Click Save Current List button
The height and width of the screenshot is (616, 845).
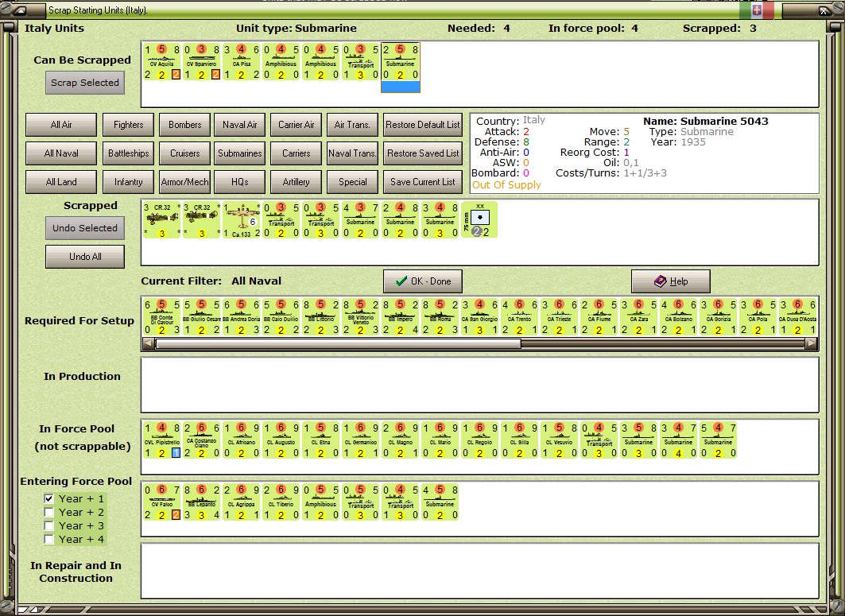(x=423, y=181)
